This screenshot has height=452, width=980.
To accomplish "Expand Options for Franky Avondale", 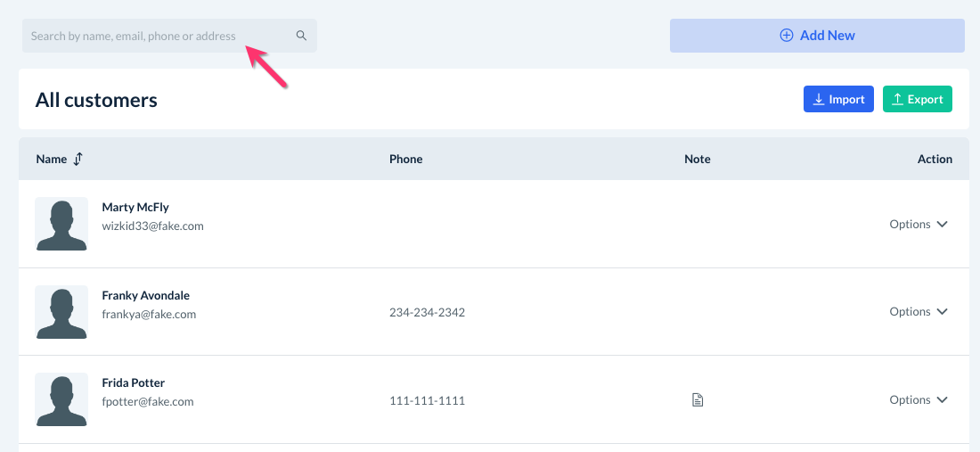I will click(x=919, y=312).
